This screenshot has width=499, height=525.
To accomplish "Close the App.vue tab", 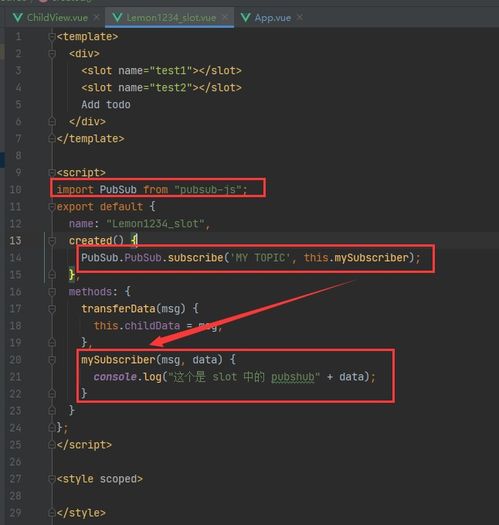I will [x=300, y=17].
